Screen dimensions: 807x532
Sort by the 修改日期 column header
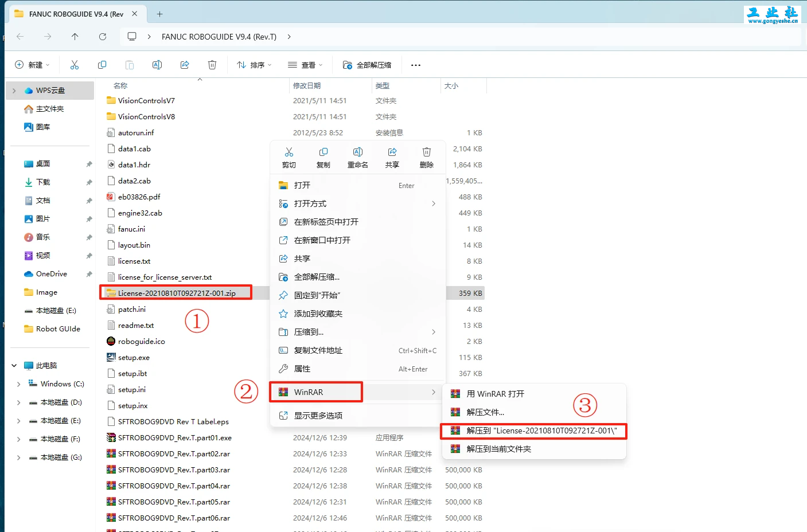[x=307, y=85]
